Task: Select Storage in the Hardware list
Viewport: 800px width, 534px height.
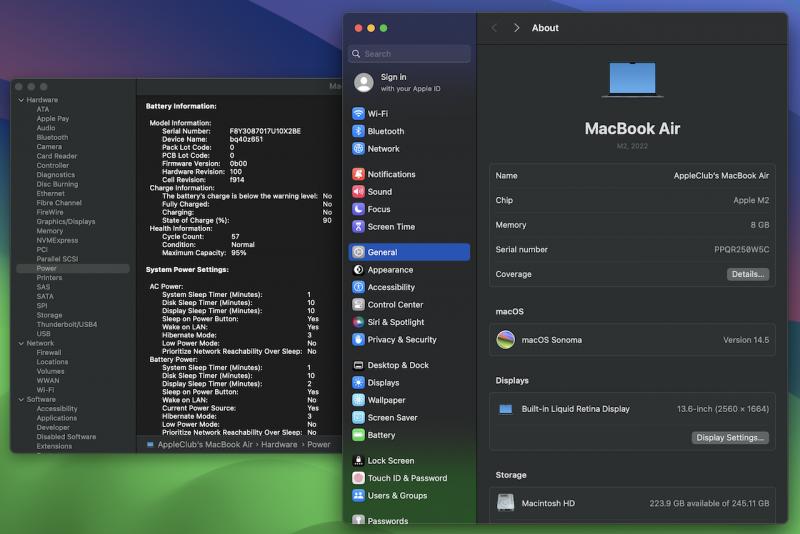Action: point(49,315)
